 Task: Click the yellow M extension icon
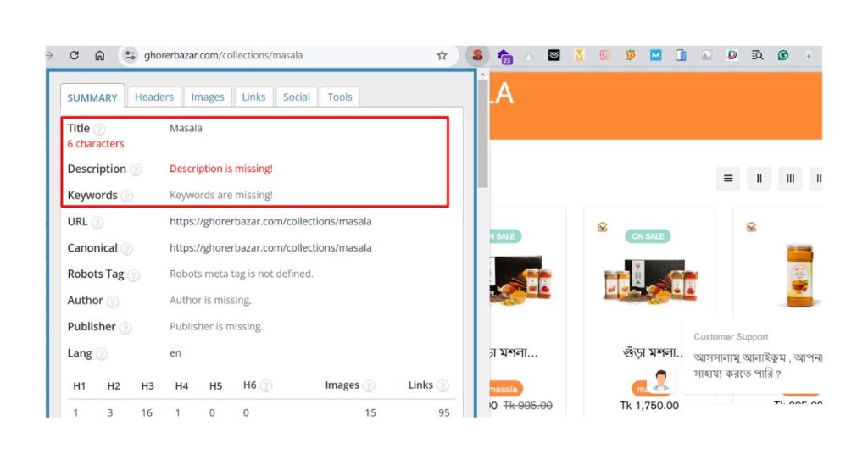click(x=580, y=55)
